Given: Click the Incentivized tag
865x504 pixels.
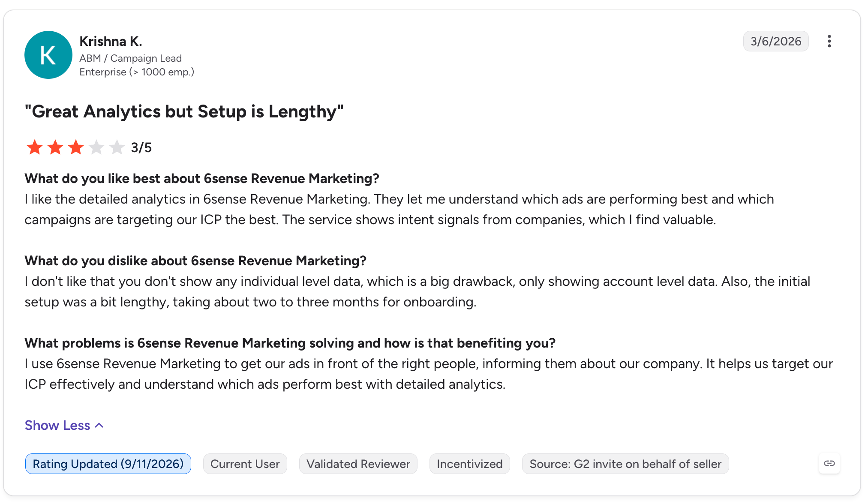Looking at the screenshot, I should pyautogui.click(x=469, y=464).
